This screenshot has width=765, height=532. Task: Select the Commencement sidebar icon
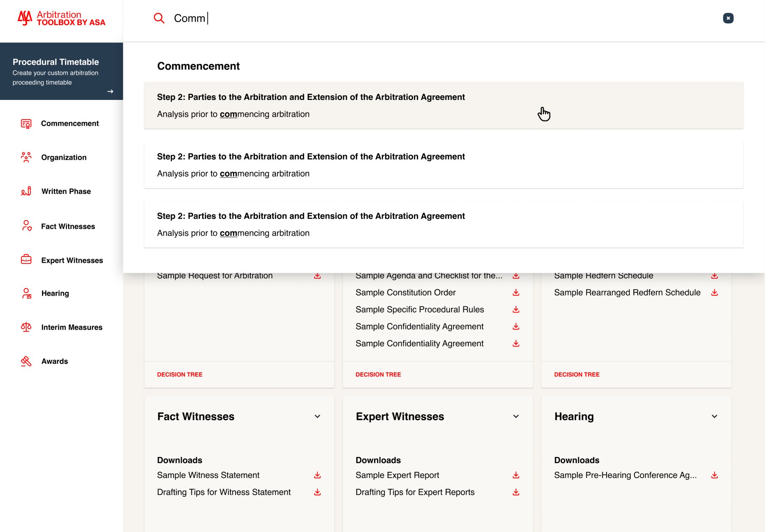[26, 123]
